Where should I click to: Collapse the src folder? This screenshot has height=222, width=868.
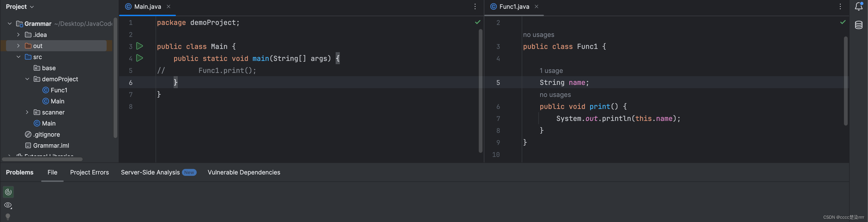18,57
